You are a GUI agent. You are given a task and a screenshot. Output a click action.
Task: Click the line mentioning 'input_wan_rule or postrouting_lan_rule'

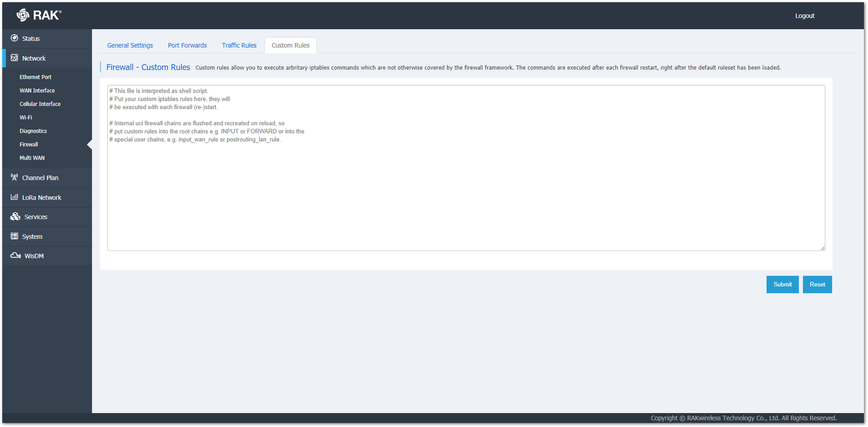[x=195, y=140]
